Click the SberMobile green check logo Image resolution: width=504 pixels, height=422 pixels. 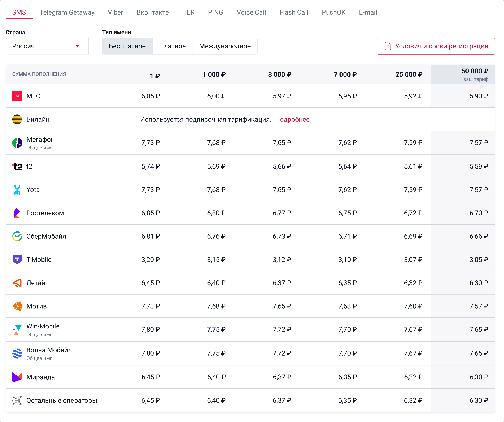[17, 236]
